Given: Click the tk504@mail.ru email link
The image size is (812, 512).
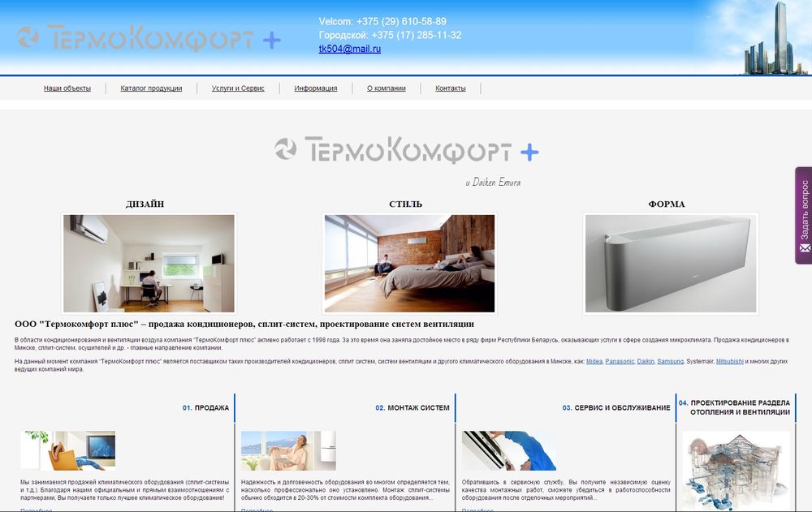Looking at the screenshot, I should point(349,49).
